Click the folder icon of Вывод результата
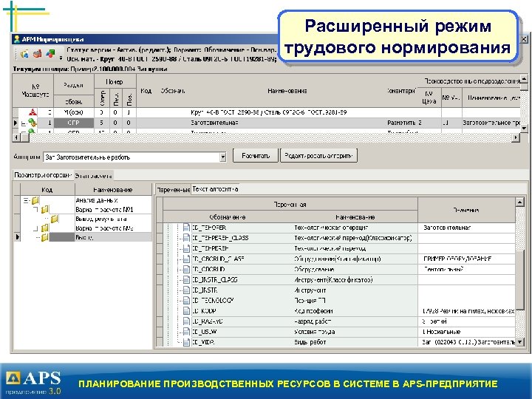The image size is (532, 399). [55, 219]
